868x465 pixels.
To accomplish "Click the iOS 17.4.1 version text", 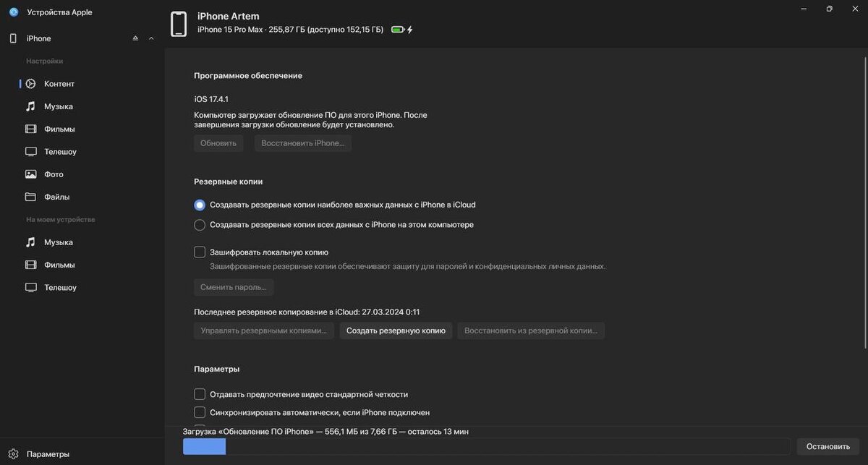I will point(211,99).
